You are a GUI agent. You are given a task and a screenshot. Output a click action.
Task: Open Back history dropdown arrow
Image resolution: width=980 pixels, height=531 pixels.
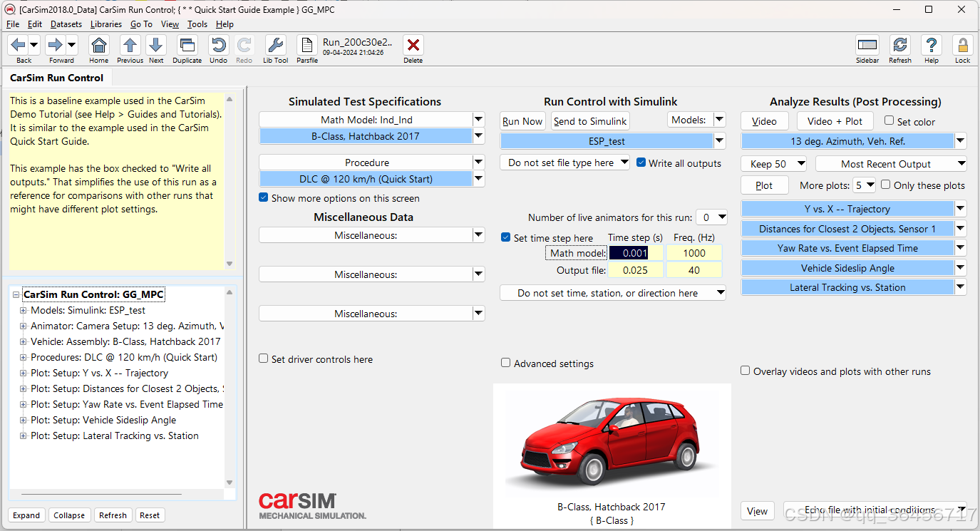pos(34,46)
